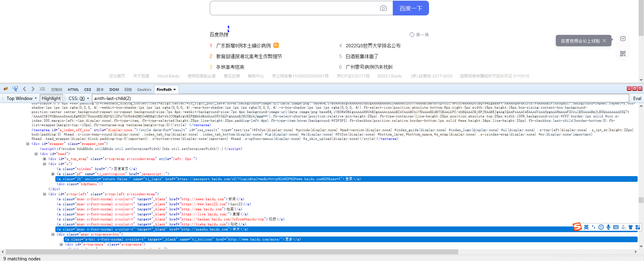Open the About Baidu footer link
Image resolution: width=644 pixels, height=261 pixels.
pos(168,76)
